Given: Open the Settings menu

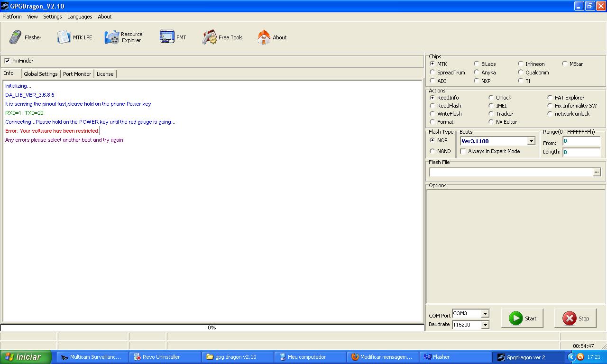Looking at the screenshot, I should click(x=53, y=17).
